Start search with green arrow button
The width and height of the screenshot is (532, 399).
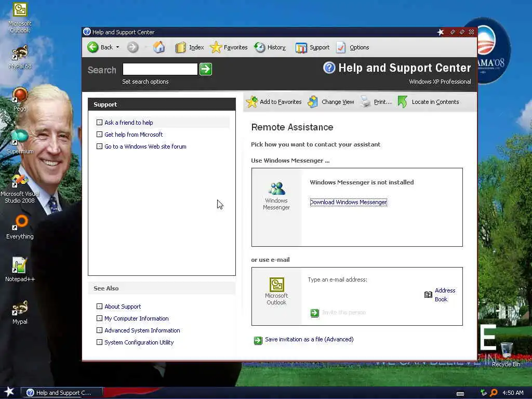[x=206, y=69]
